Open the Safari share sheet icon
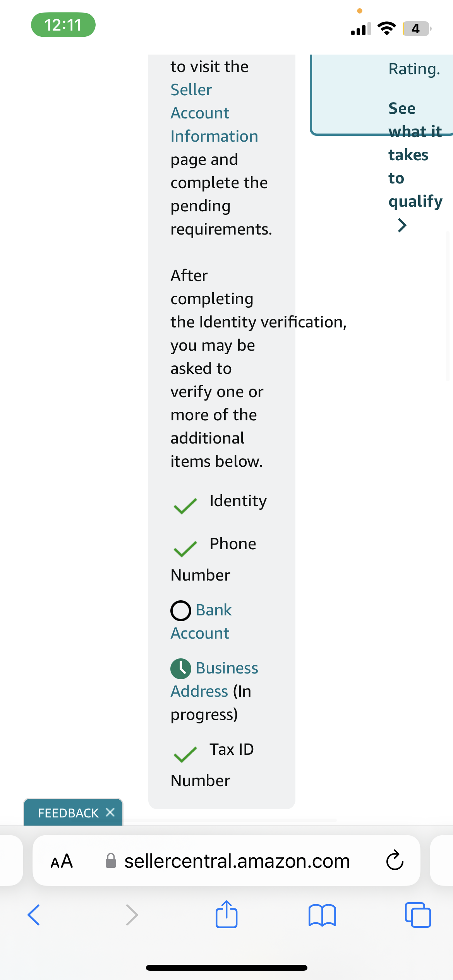 [x=226, y=914]
